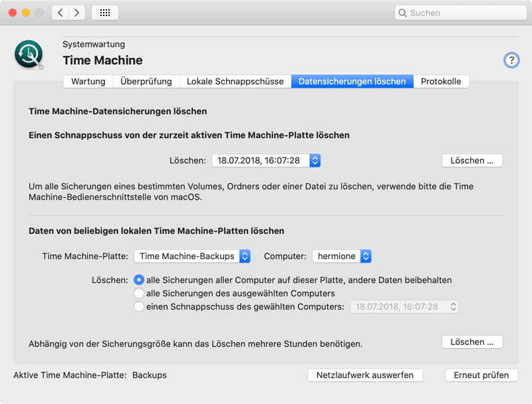Open the Computer dropdown showing hermione
The width and height of the screenshot is (532, 404).
pos(342,256)
